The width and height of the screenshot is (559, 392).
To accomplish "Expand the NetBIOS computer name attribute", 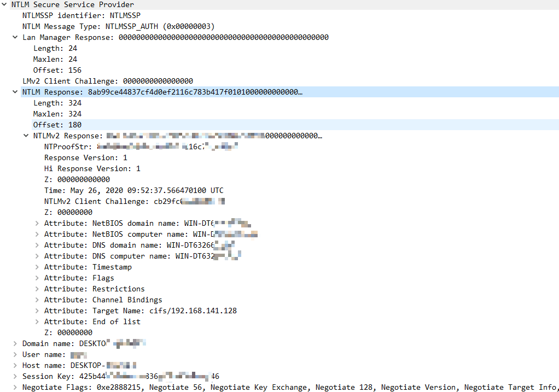I will tap(37, 234).
